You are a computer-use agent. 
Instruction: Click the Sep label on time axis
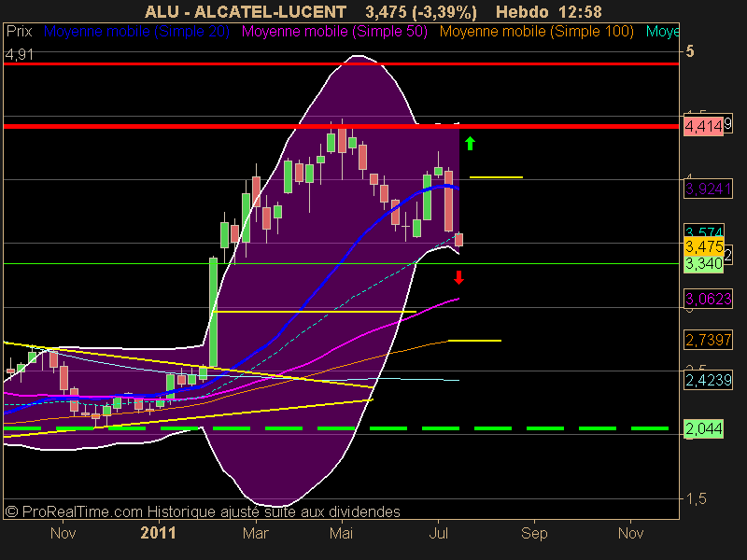[x=534, y=533]
